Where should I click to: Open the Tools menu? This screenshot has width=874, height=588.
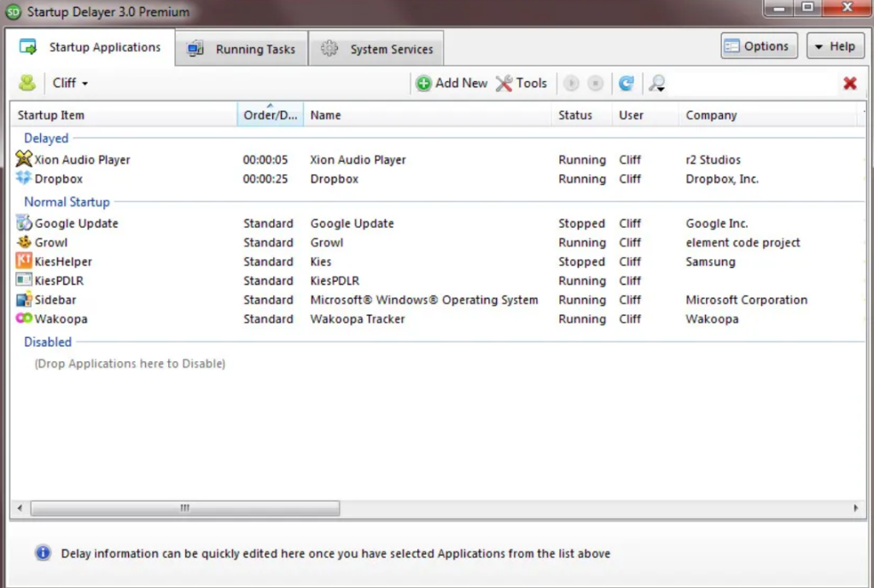point(521,83)
